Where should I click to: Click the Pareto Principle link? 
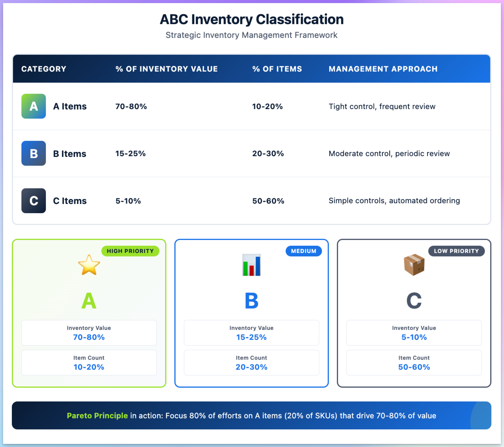click(97, 416)
